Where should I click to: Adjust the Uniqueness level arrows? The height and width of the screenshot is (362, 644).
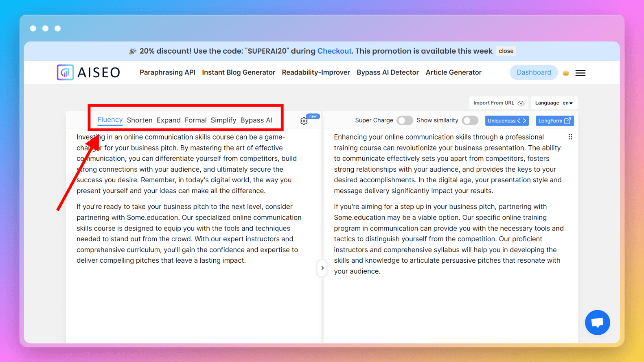tap(521, 121)
